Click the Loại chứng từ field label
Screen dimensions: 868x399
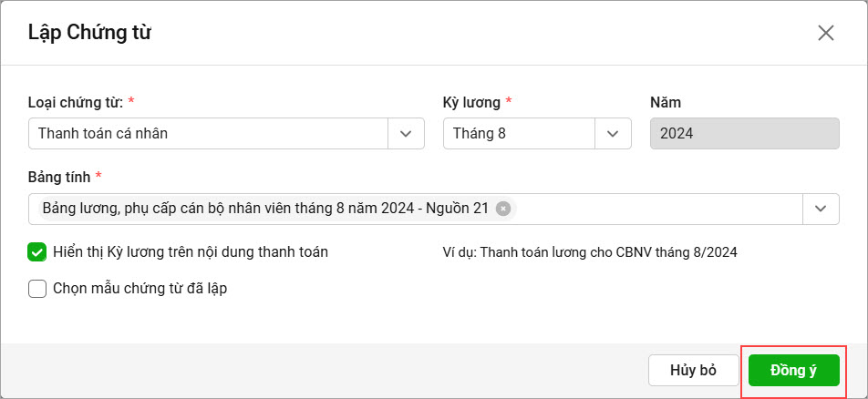pos(76,102)
